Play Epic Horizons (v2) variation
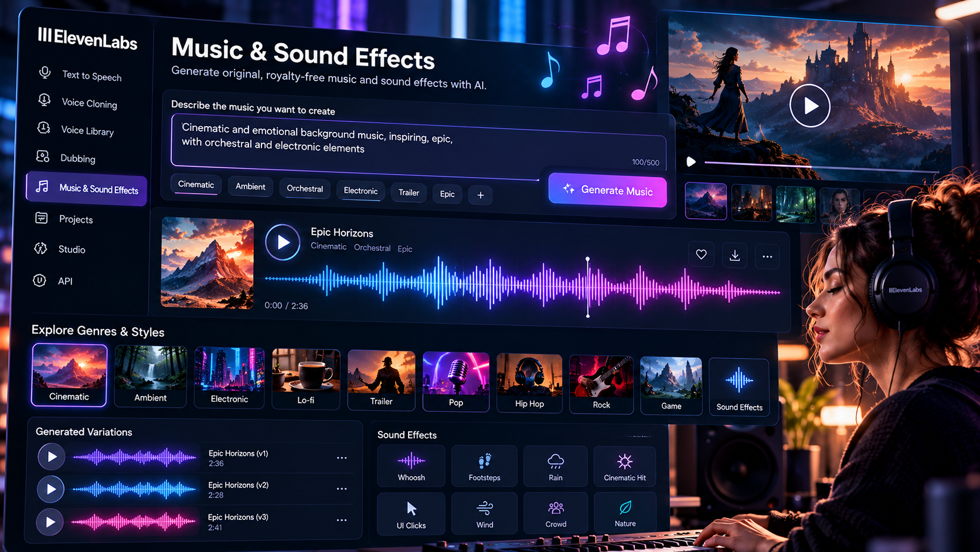Screen dimensions: 980x552 click(51, 489)
